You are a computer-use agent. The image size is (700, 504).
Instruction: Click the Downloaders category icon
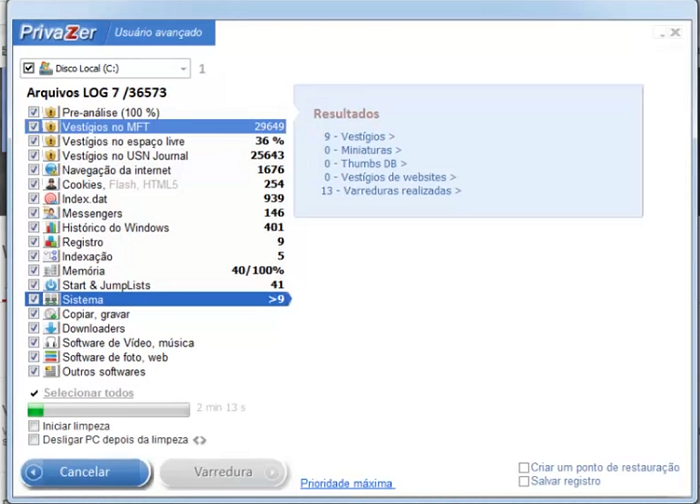(51, 328)
